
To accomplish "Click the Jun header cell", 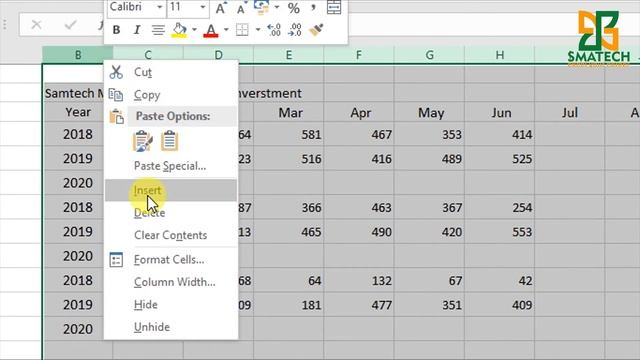I will click(x=500, y=112).
